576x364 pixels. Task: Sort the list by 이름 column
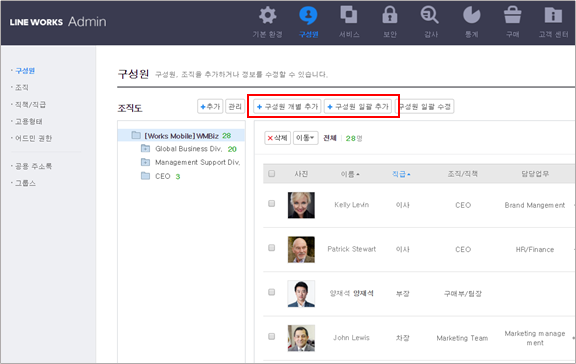click(x=350, y=174)
